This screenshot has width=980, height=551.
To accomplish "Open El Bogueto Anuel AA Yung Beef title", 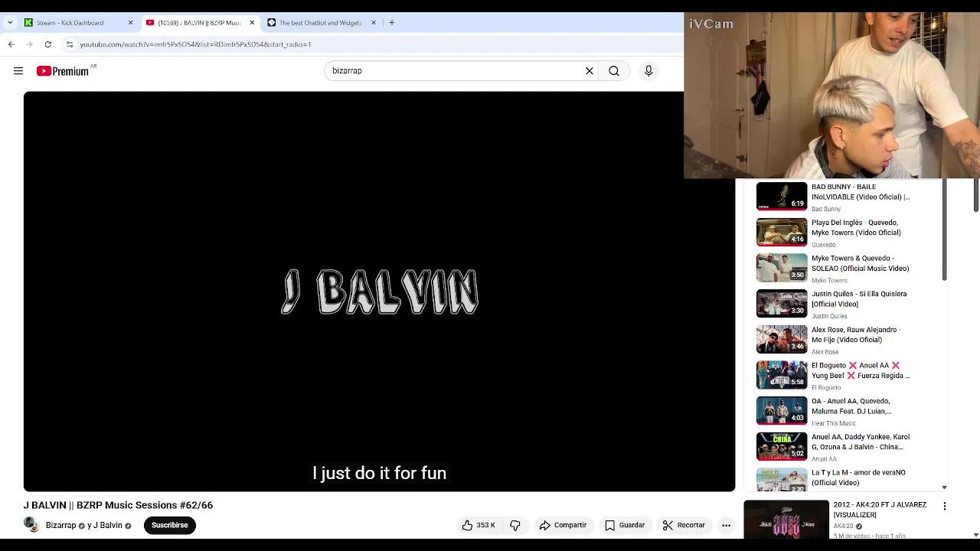I will point(861,370).
